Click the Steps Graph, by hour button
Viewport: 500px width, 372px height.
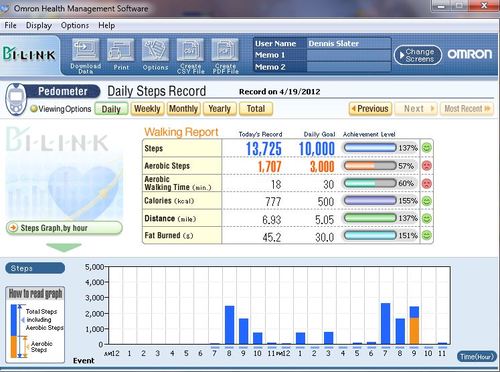pos(64,228)
